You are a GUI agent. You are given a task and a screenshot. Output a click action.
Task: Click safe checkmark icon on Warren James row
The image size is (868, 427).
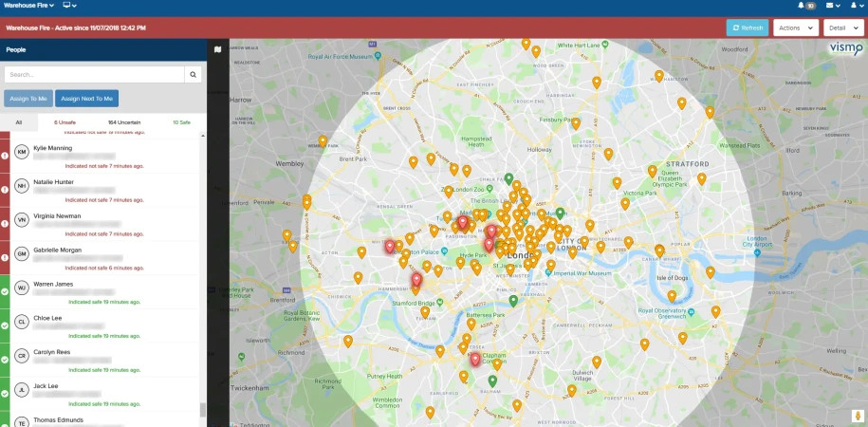click(5, 291)
